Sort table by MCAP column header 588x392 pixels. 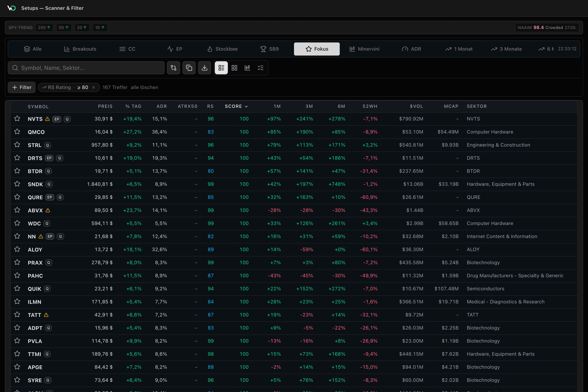pyautogui.click(x=451, y=106)
